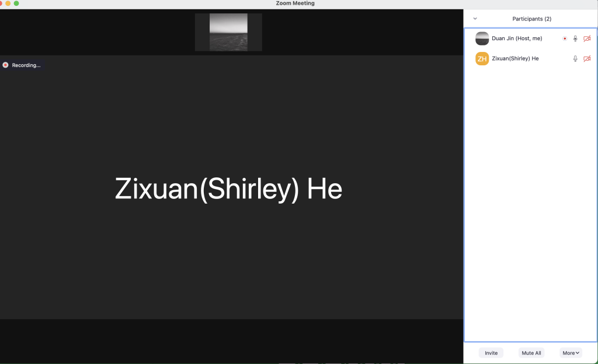Click the Recording... status label
This screenshot has height=364, width=598.
click(26, 65)
